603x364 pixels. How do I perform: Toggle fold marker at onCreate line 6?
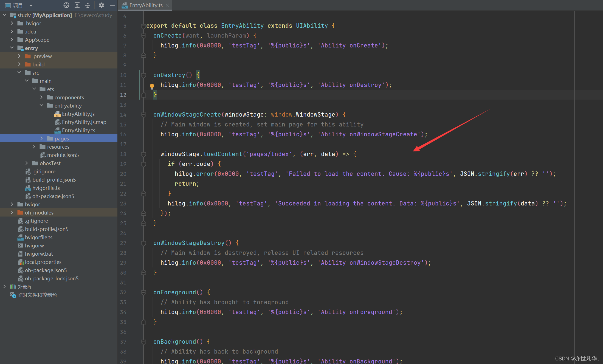tap(143, 36)
